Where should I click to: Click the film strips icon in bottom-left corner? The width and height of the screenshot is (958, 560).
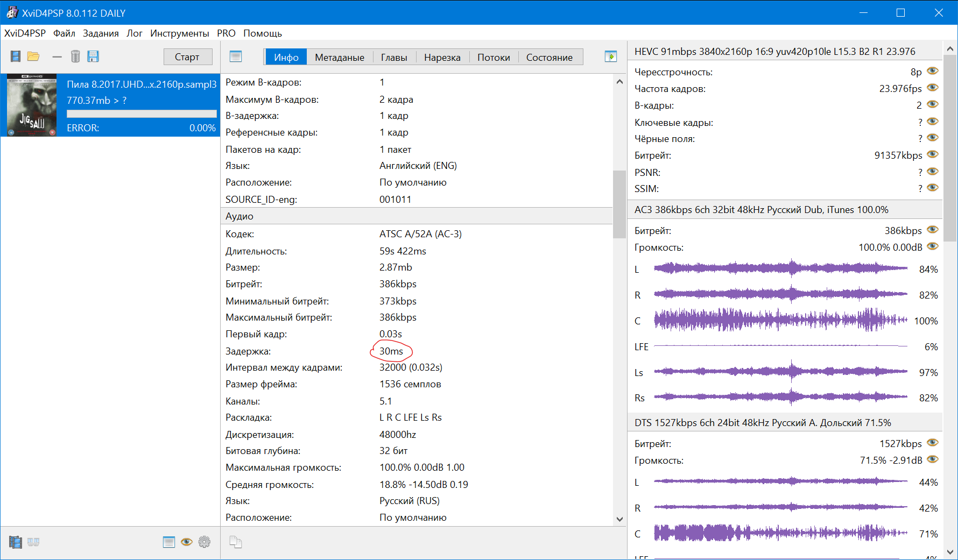coord(16,542)
